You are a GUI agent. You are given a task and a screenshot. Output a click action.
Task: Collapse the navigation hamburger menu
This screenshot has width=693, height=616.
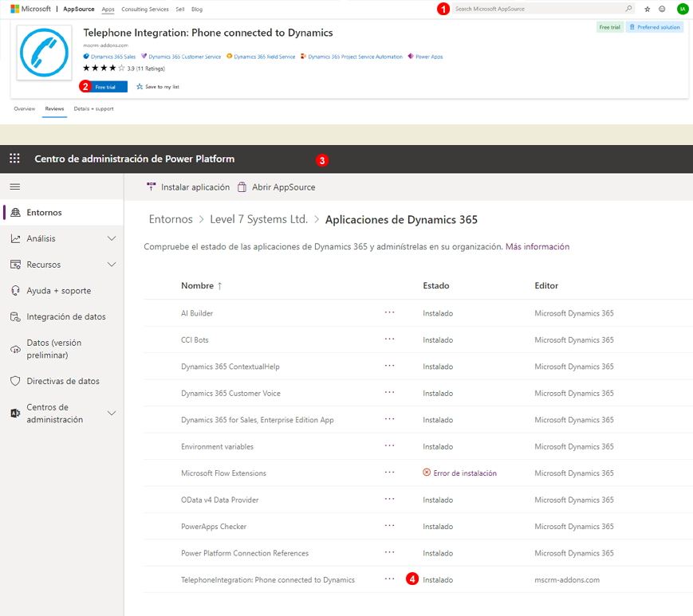15,186
